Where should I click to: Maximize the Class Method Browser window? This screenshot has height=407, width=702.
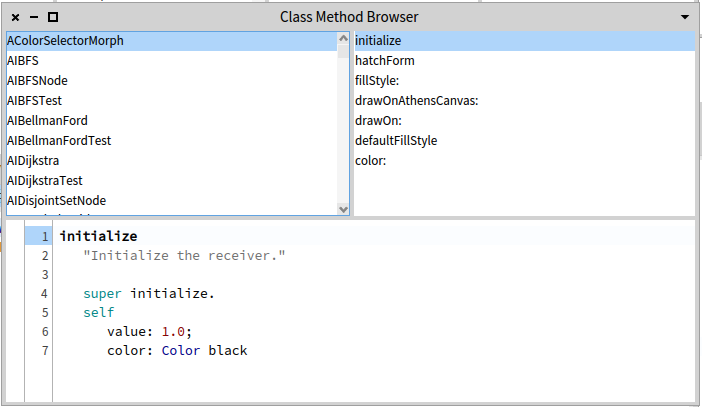[x=53, y=17]
